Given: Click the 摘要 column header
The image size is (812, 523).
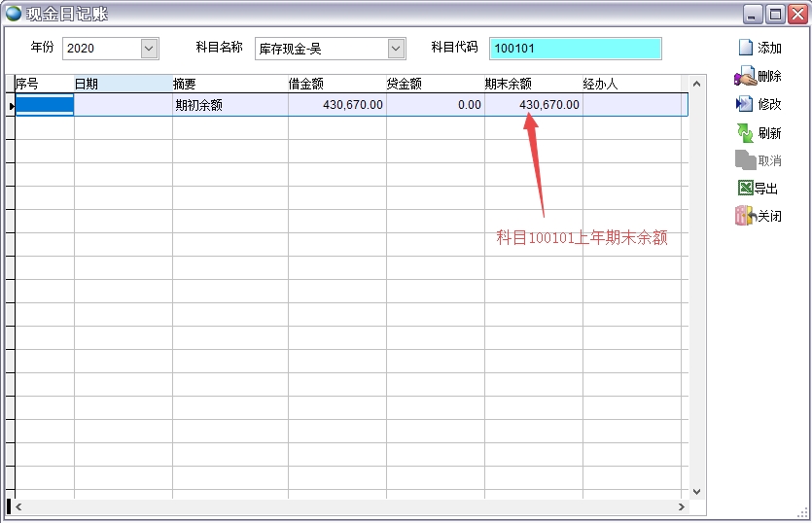Looking at the screenshot, I should (229, 84).
